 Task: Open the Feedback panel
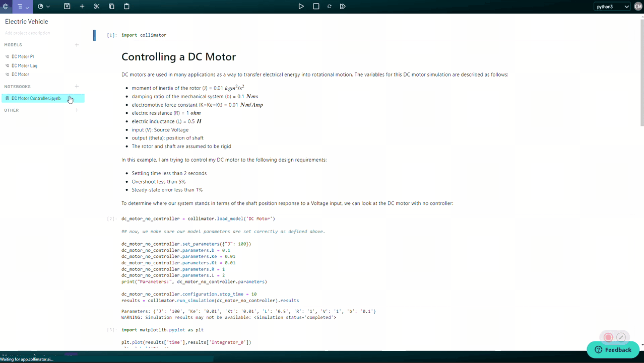coord(613,349)
